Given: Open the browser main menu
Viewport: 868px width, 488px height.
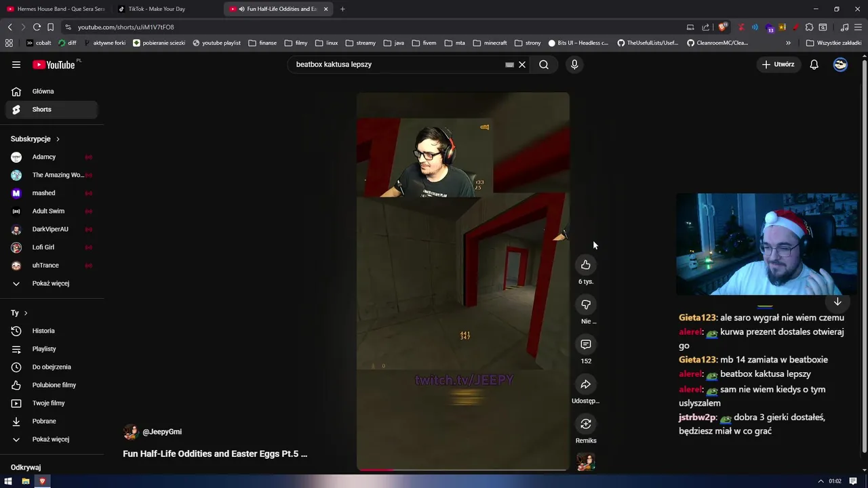Looking at the screenshot, I should tap(858, 27).
